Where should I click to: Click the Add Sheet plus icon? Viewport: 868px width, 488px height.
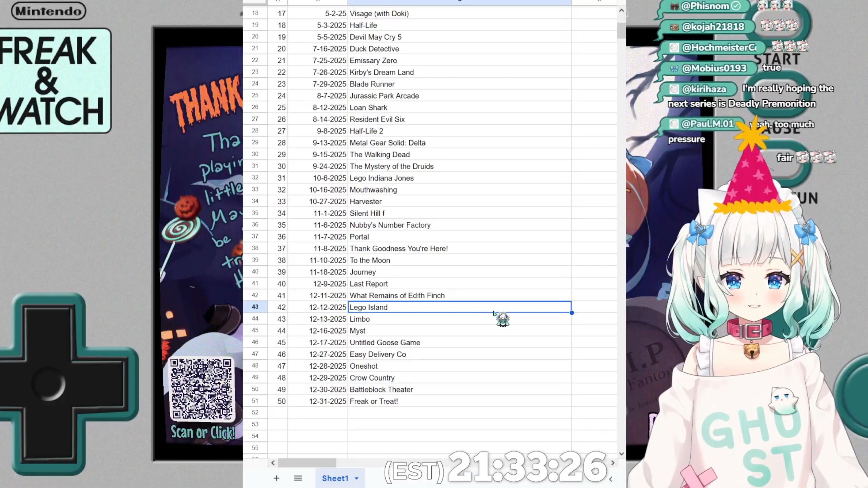point(276,478)
